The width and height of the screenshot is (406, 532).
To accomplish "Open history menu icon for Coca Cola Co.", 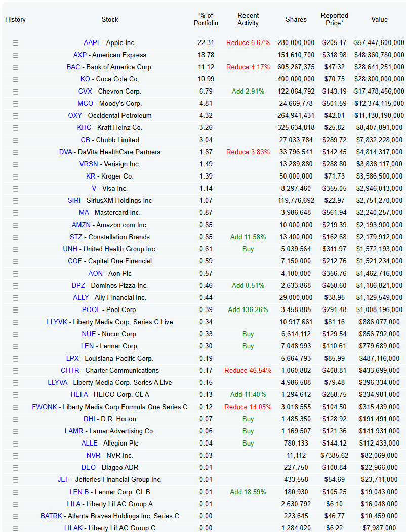I will coord(15,79).
